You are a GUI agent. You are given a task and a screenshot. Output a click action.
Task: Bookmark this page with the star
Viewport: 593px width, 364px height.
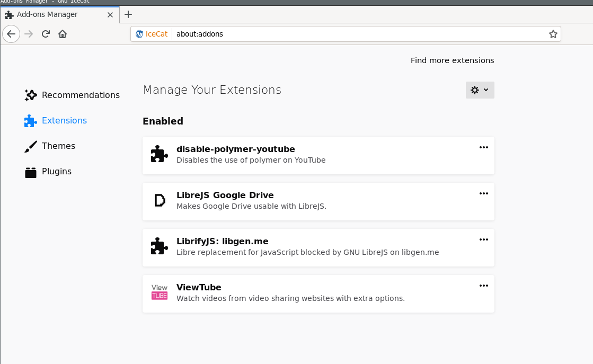553,34
